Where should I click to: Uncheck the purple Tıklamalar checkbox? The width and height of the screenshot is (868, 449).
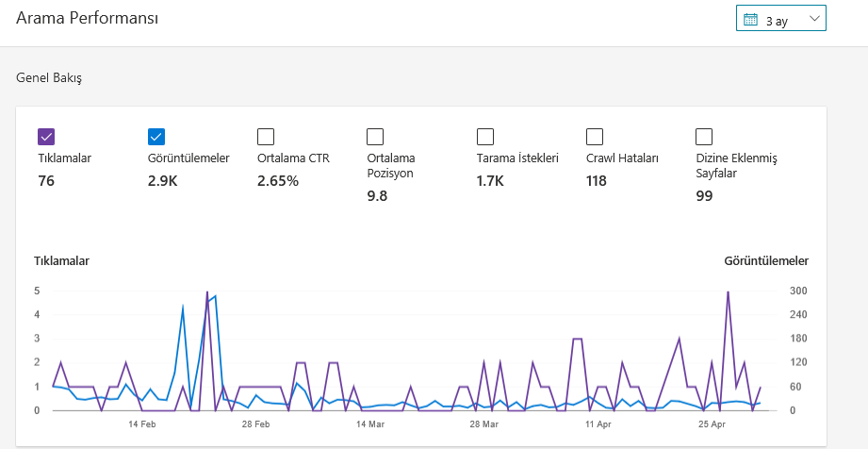[x=46, y=137]
